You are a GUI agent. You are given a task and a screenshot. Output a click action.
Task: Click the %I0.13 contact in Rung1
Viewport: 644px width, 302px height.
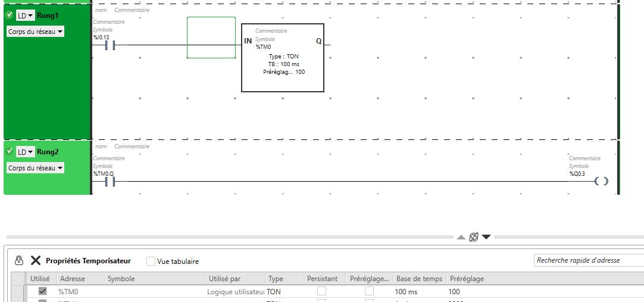[x=110, y=45]
